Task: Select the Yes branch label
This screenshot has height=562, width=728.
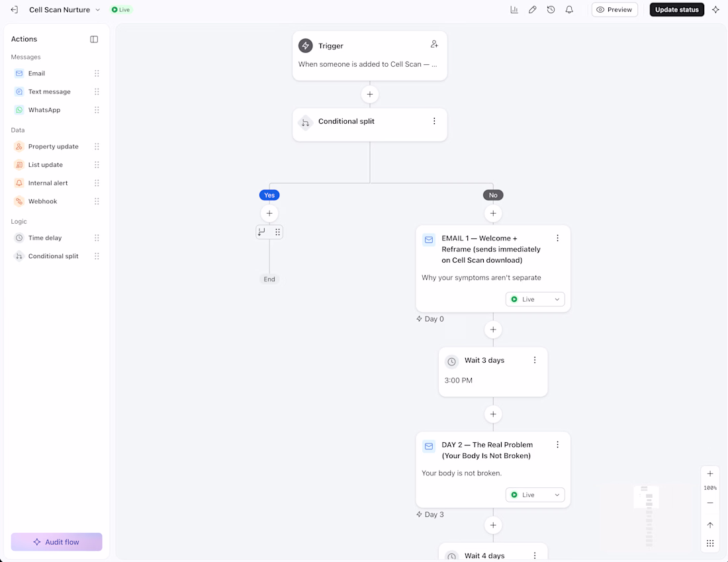Action: 269,195
